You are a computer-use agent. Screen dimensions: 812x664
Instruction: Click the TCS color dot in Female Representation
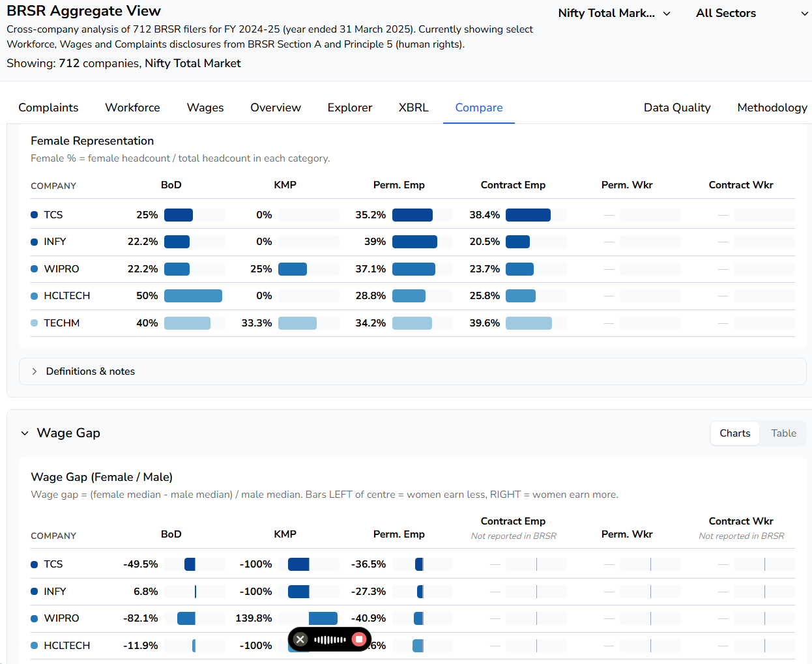coord(35,215)
